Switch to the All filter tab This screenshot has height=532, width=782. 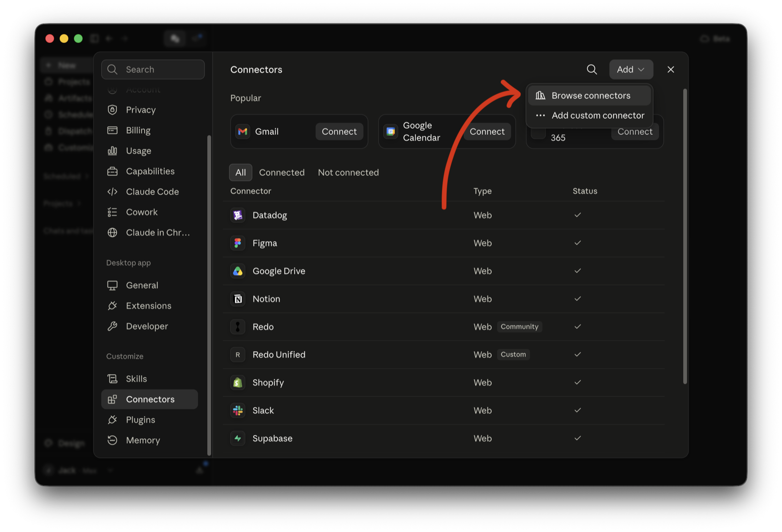[x=240, y=172]
